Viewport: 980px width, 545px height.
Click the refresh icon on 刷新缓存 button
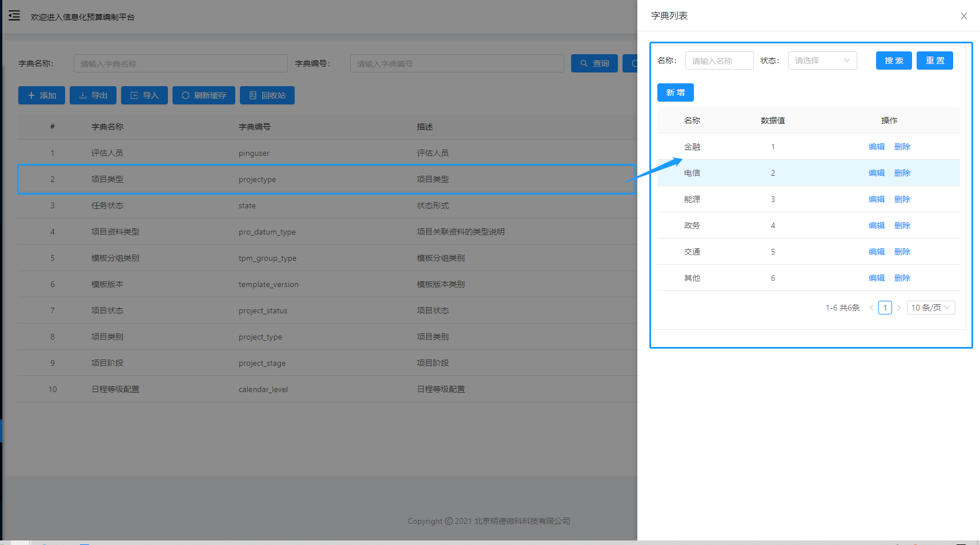(184, 95)
